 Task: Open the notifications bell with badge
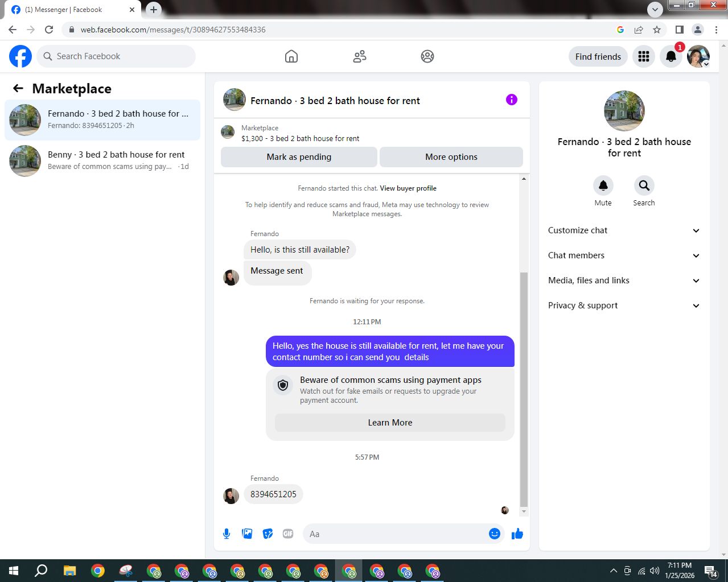671,56
